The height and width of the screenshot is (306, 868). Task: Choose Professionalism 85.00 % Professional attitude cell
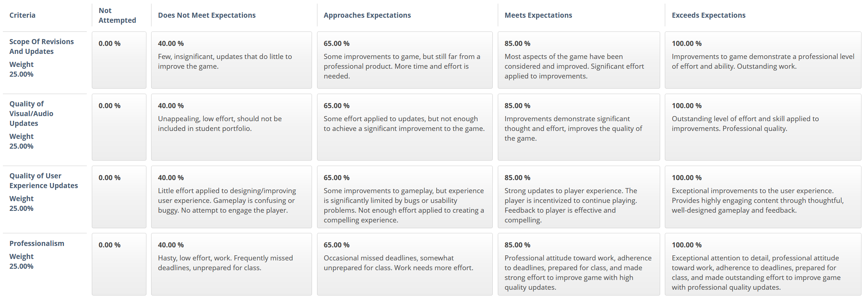tap(579, 264)
